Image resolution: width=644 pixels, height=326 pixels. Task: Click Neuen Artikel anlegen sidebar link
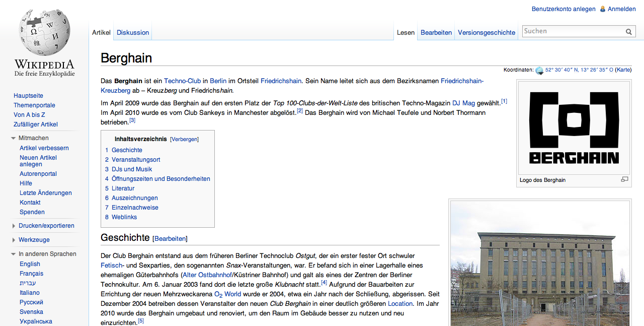38,161
